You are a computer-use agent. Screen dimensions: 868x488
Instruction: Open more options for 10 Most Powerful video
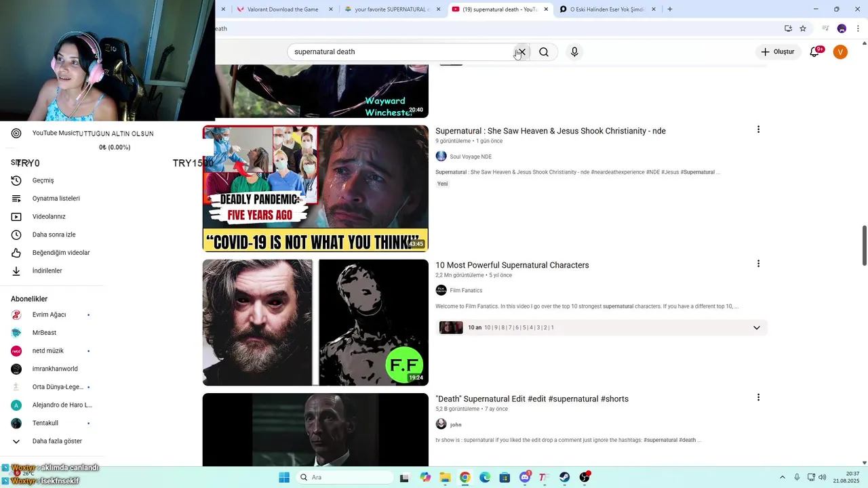point(758,264)
